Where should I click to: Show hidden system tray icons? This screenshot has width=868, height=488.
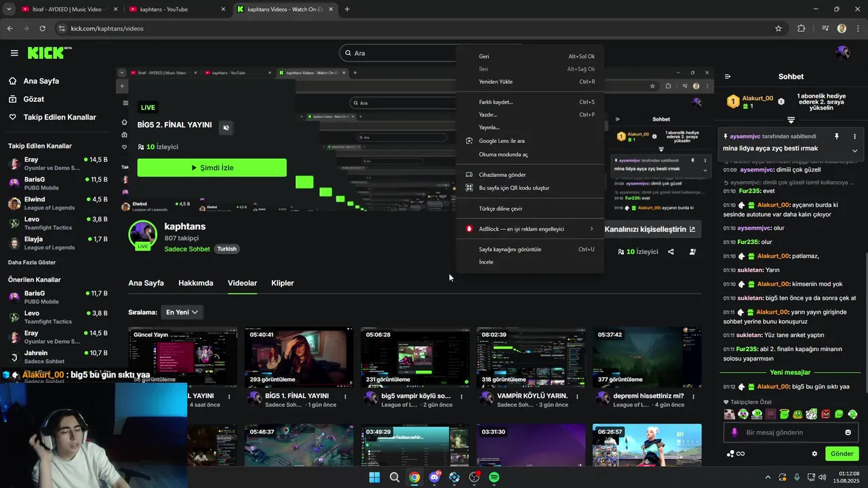click(768, 477)
